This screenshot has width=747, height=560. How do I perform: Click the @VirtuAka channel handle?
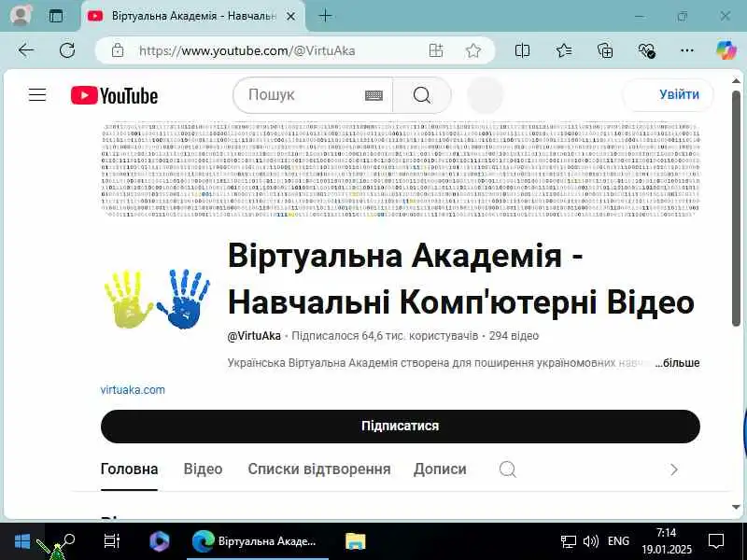[254, 336]
